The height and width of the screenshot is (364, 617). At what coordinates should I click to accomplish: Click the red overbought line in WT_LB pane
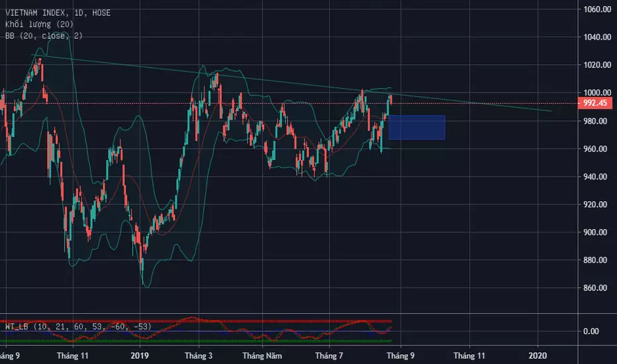(x=199, y=321)
